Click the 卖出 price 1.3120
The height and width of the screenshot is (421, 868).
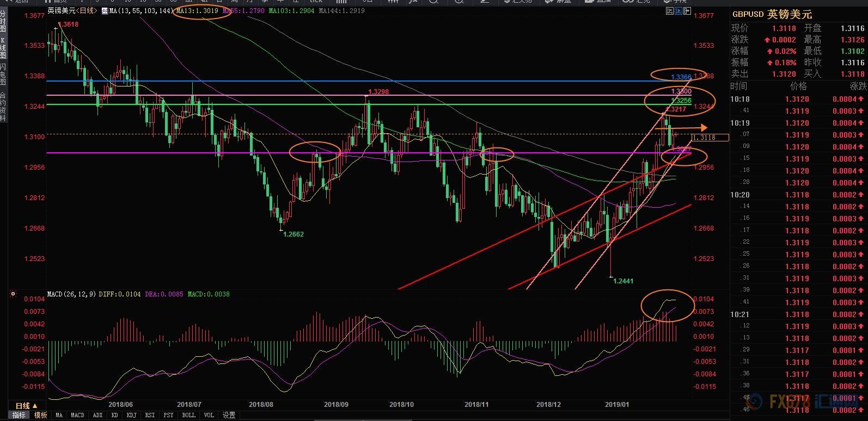coord(783,74)
